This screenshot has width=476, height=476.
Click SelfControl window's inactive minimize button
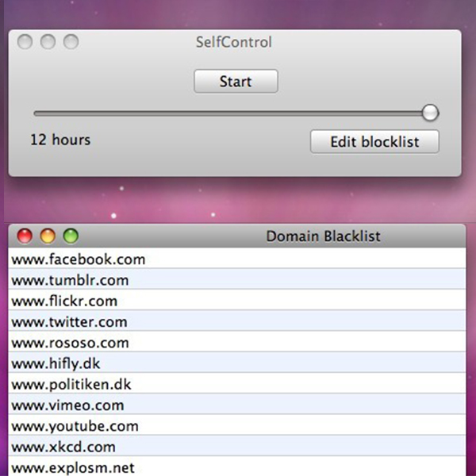[x=48, y=41]
